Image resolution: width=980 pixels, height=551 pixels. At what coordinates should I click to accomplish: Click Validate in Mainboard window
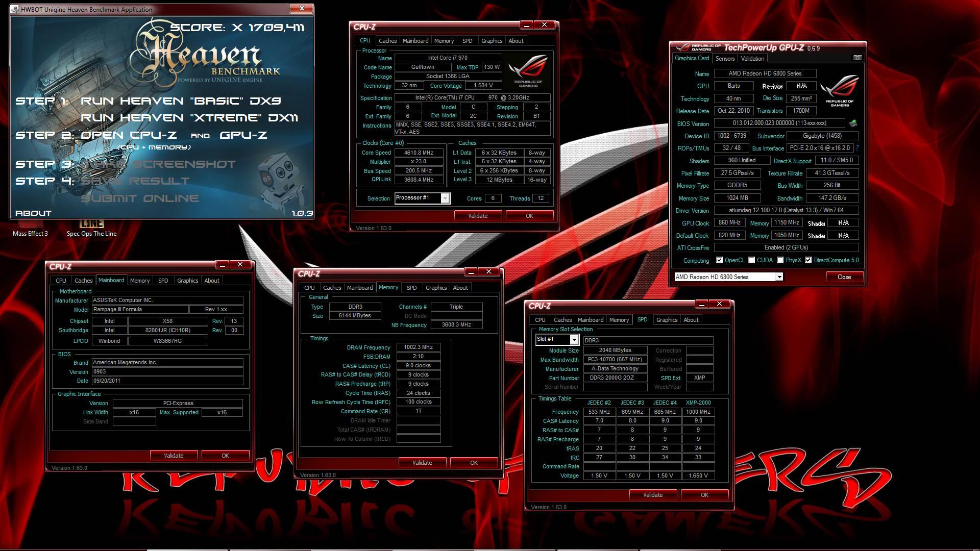pyautogui.click(x=174, y=456)
